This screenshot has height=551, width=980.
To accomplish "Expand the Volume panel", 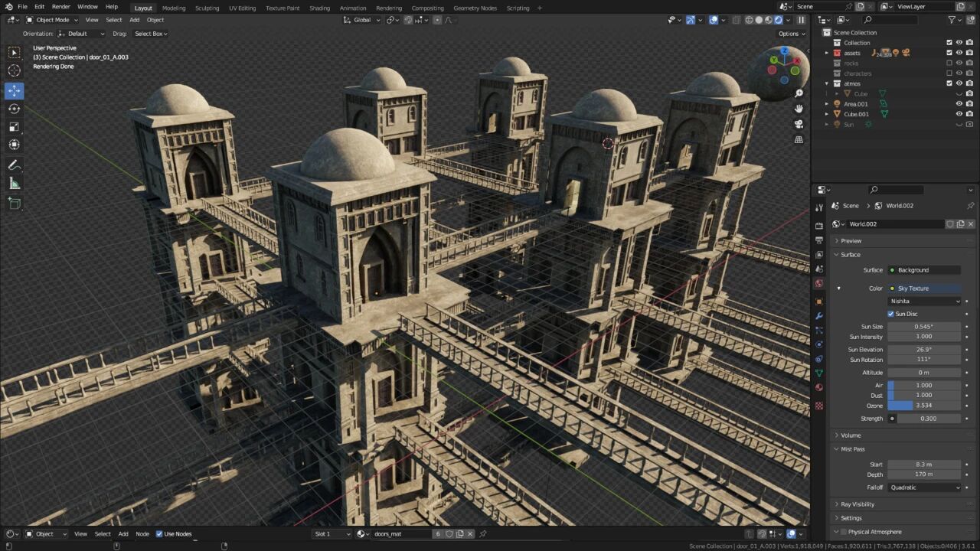I will pyautogui.click(x=851, y=435).
